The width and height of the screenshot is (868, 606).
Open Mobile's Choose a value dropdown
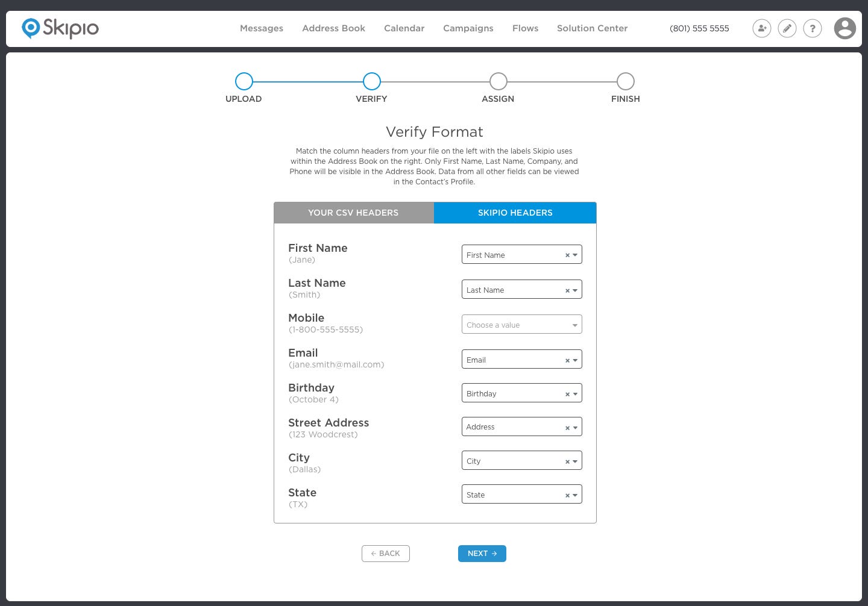(522, 325)
